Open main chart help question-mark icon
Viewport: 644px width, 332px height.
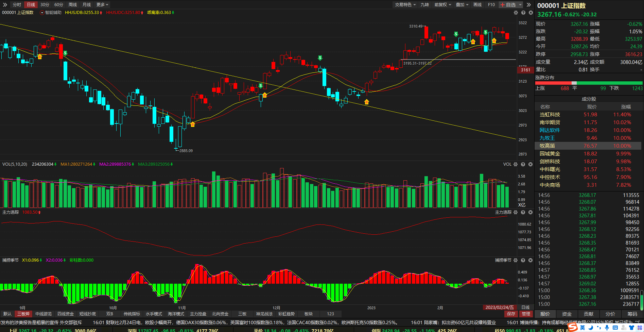[523, 13]
